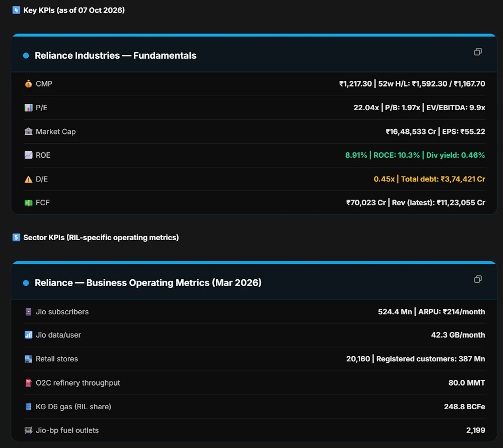Click the bank icon beside Market Cap
The image size is (503, 448).
tap(28, 131)
